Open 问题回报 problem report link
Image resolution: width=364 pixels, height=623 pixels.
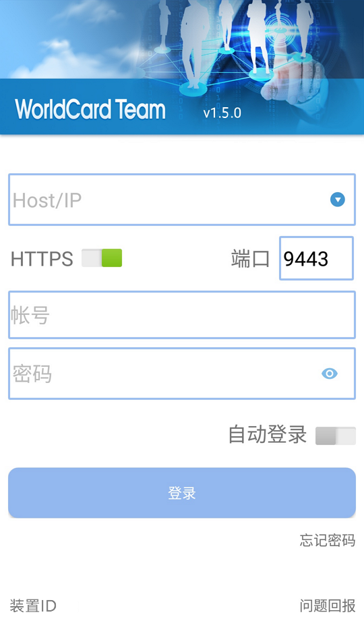[x=328, y=606]
